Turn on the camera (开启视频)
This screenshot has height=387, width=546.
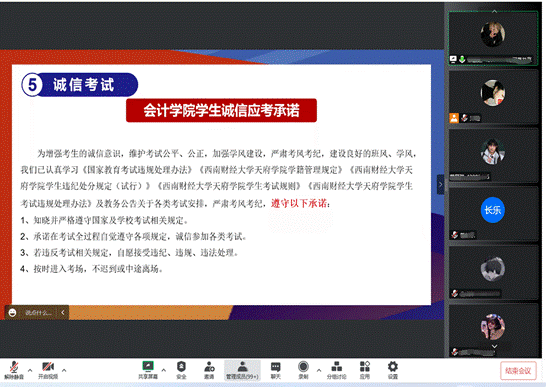tap(48, 370)
